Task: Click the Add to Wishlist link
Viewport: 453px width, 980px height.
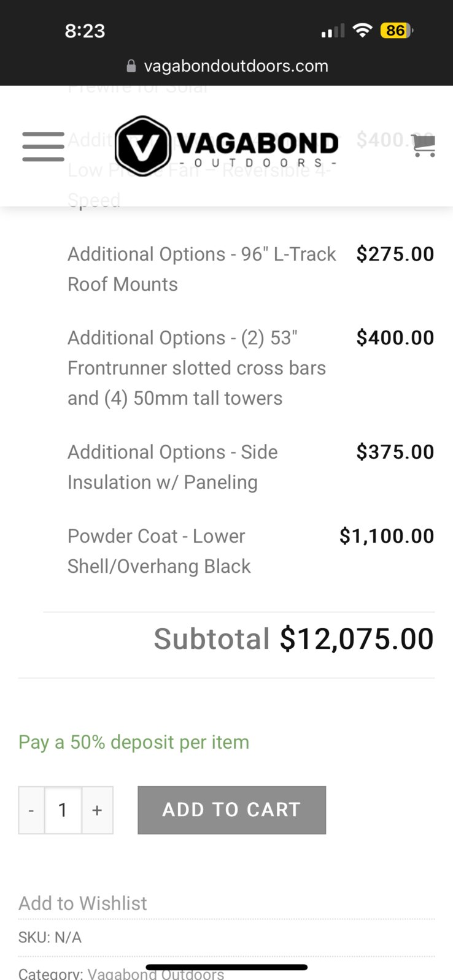Action: pos(83,903)
